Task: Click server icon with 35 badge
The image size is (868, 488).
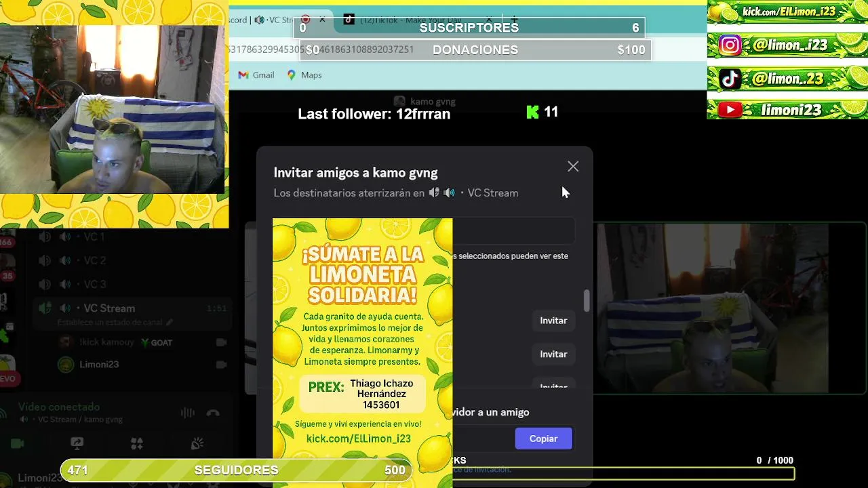Action: [7, 264]
